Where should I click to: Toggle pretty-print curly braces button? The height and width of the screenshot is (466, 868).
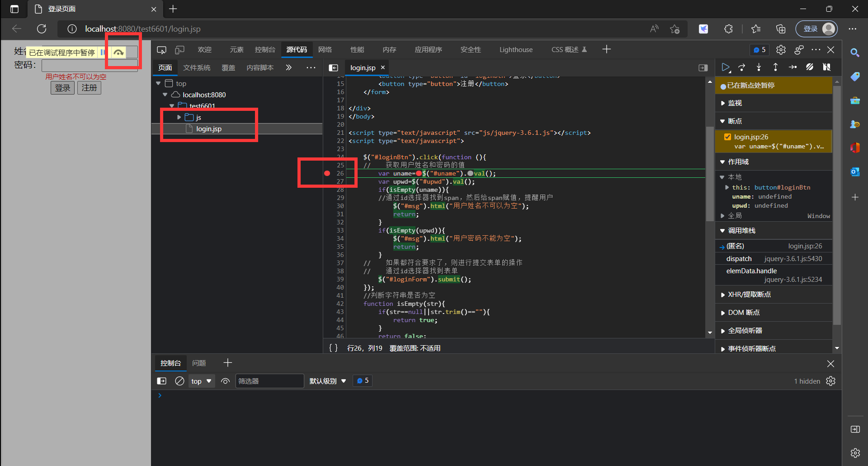pos(333,348)
